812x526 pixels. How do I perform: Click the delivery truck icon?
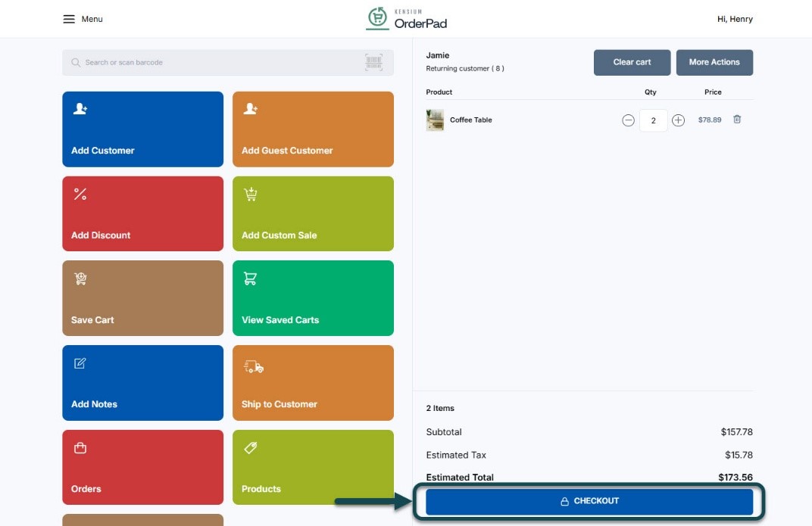[x=254, y=367]
